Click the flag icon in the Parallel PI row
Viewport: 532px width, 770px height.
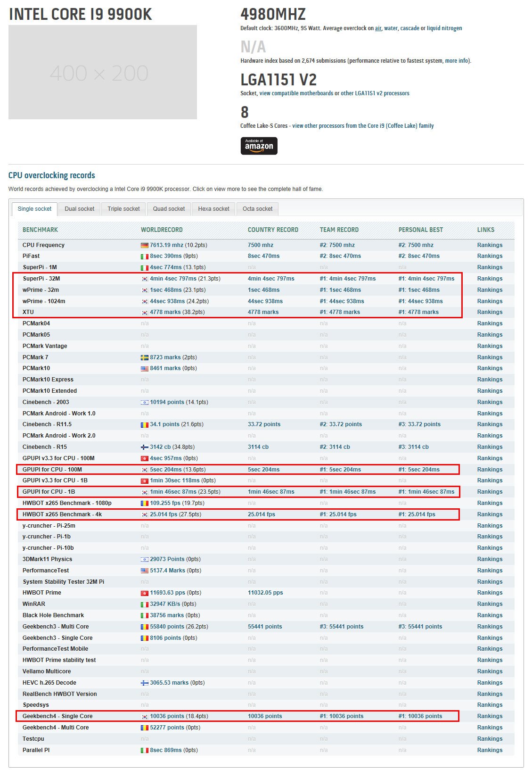click(145, 750)
